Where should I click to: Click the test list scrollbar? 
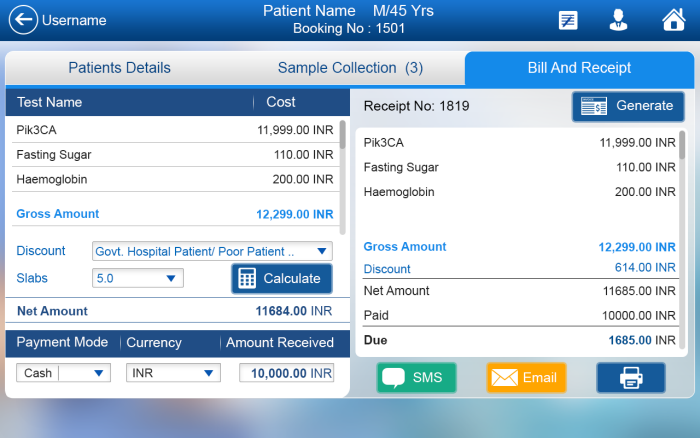pyautogui.click(x=343, y=135)
